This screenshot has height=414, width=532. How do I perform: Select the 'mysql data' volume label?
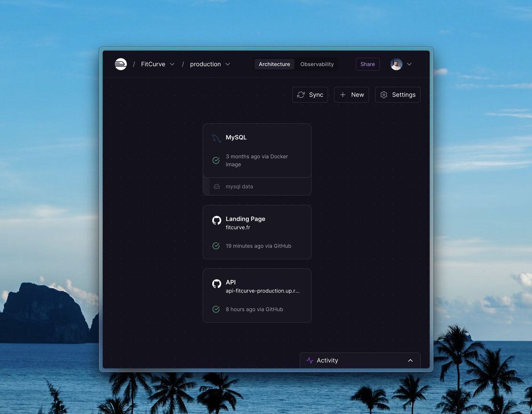pyautogui.click(x=239, y=187)
